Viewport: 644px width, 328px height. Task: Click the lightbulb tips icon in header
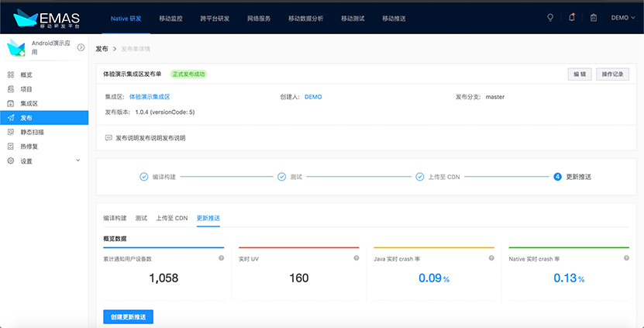point(551,17)
